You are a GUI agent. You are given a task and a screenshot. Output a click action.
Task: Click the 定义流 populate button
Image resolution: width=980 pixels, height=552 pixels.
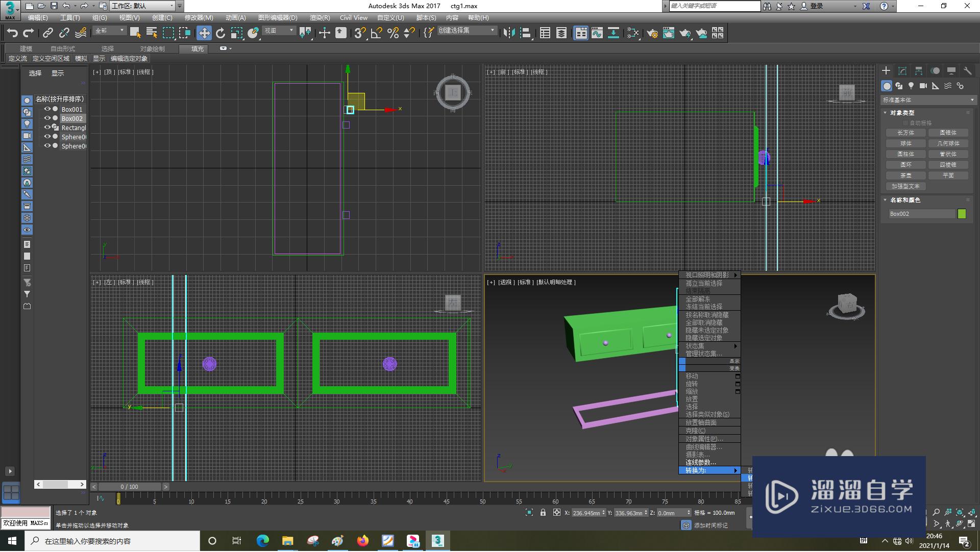pyautogui.click(x=18, y=59)
